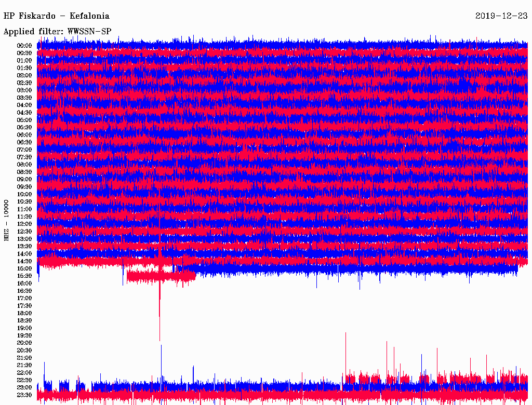
Task: Click the channel label 'HHZ – 10000'
Action: [6, 220]
